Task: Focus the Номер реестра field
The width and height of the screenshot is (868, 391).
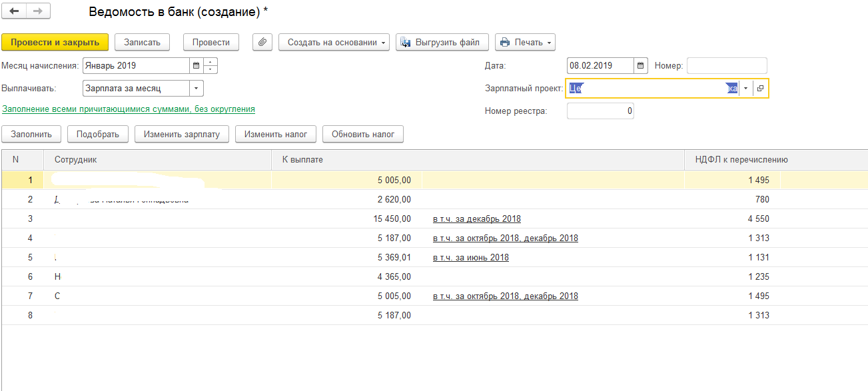Action: click(x=600, y=111)
